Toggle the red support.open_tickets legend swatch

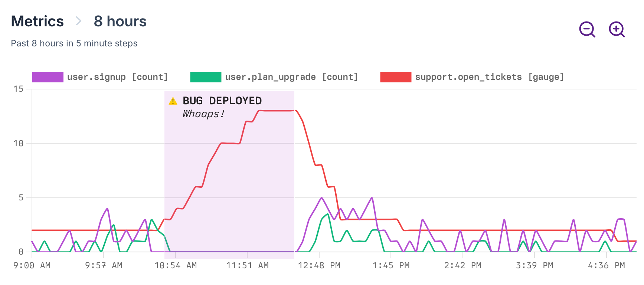tap(396, 77)
